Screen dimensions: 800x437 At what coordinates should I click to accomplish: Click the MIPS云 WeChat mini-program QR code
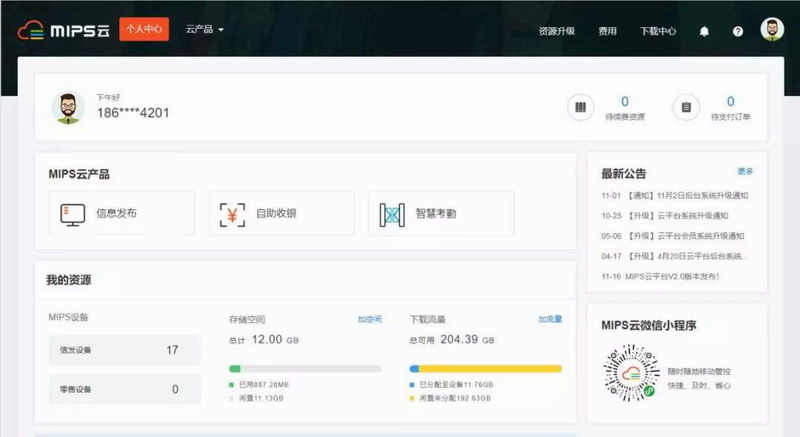(628, 373)
